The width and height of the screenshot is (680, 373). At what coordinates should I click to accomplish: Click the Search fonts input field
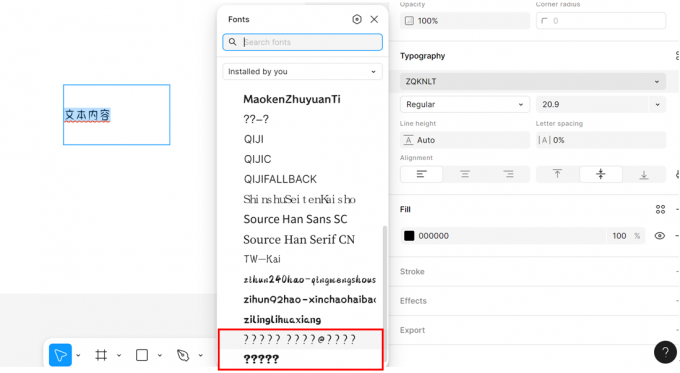tap(303, 42)
